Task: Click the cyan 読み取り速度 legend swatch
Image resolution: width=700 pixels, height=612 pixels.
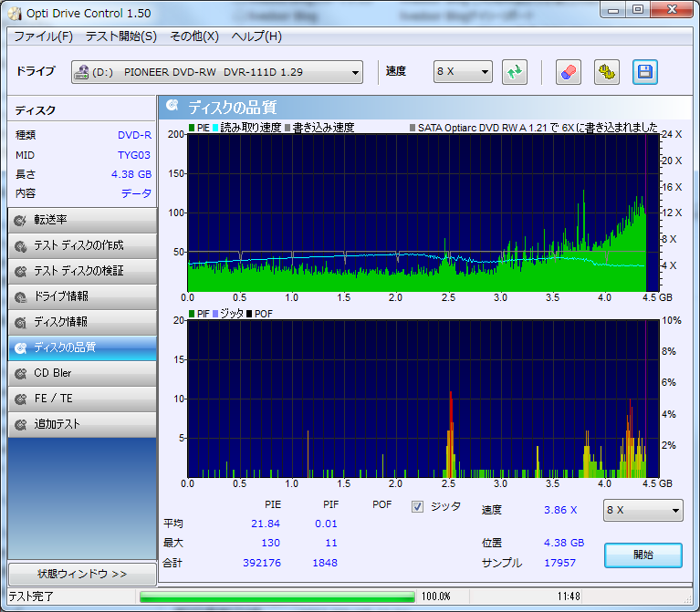Action: (x=215, y=128)
